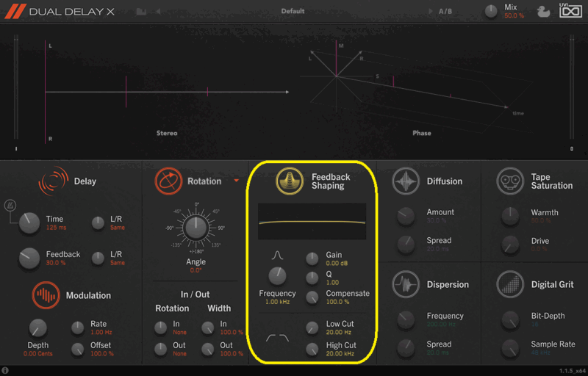
Task: Click the Tape Saturation Warmth knob
Action: point(510,216)
